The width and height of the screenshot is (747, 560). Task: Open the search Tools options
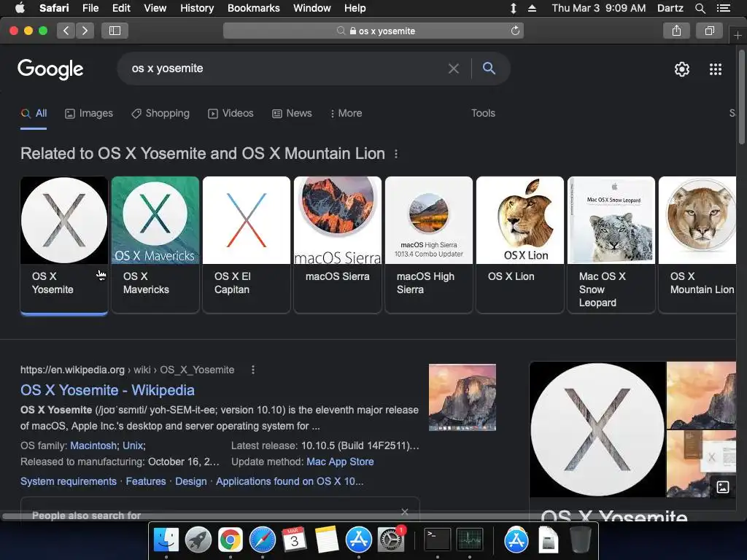[483, 113]
